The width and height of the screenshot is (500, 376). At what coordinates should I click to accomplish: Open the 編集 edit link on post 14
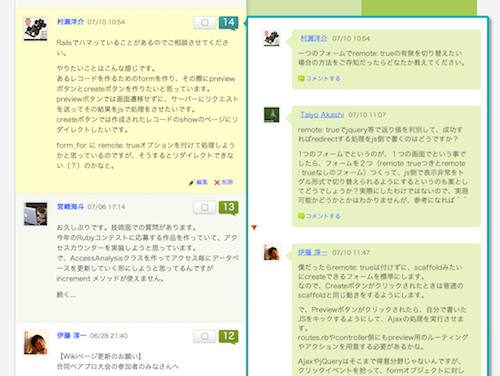(202, 182)
